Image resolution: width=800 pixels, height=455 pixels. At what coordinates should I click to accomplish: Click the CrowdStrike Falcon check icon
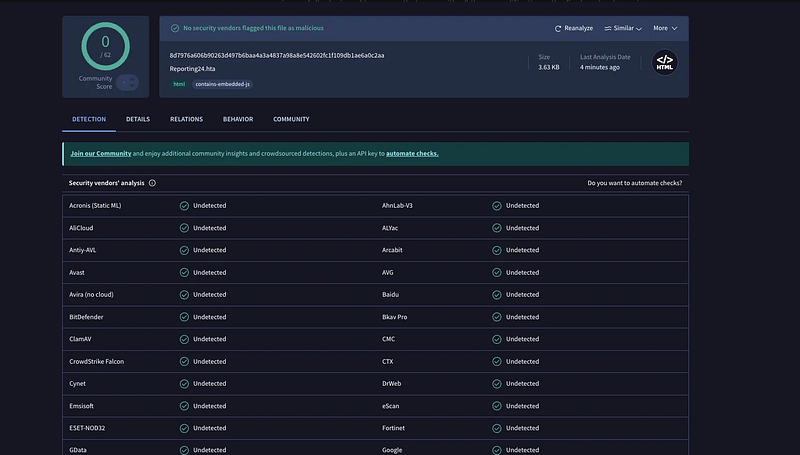[x=184, y=361]
